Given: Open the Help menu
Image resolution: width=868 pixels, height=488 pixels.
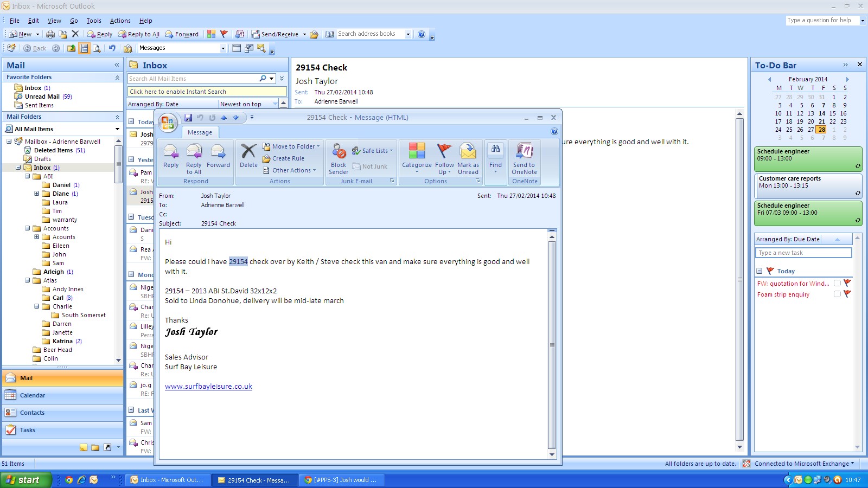Looking at the screenshot, I should 145,21.
